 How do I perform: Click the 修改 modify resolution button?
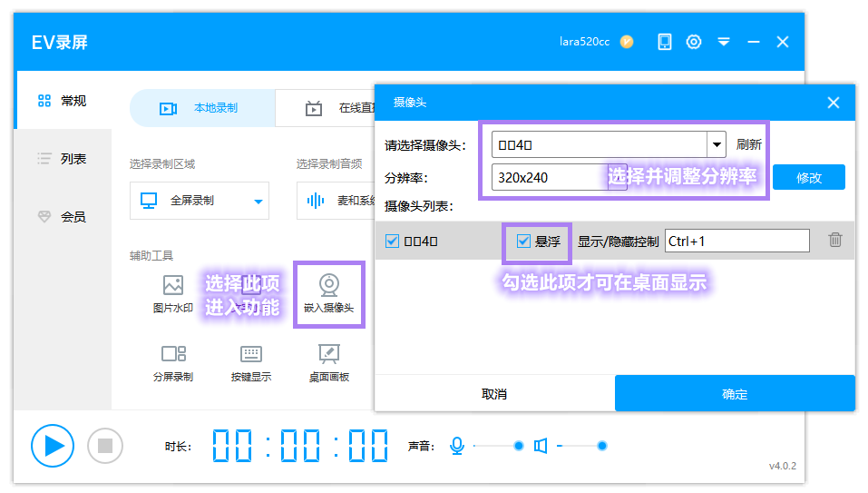tap(808, 178)
